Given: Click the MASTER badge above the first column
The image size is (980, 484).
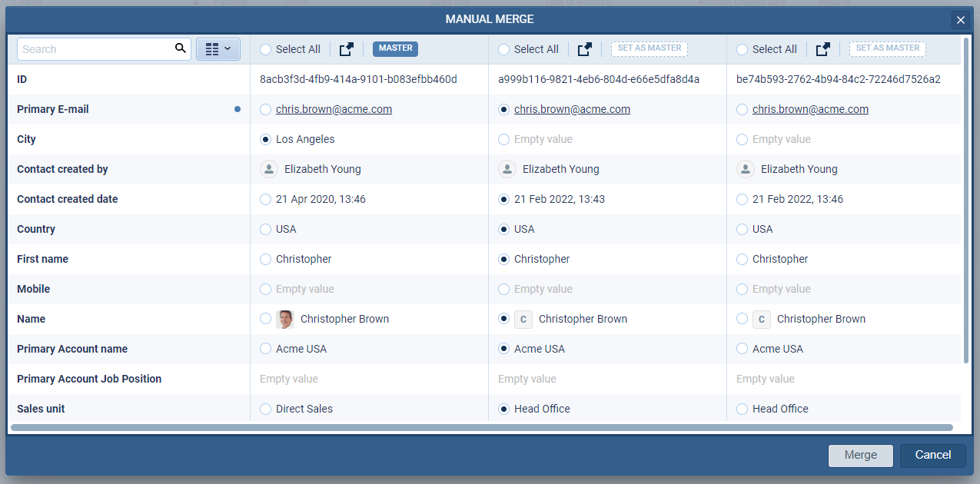Looking at the screenshot, I should pos(395,48).
